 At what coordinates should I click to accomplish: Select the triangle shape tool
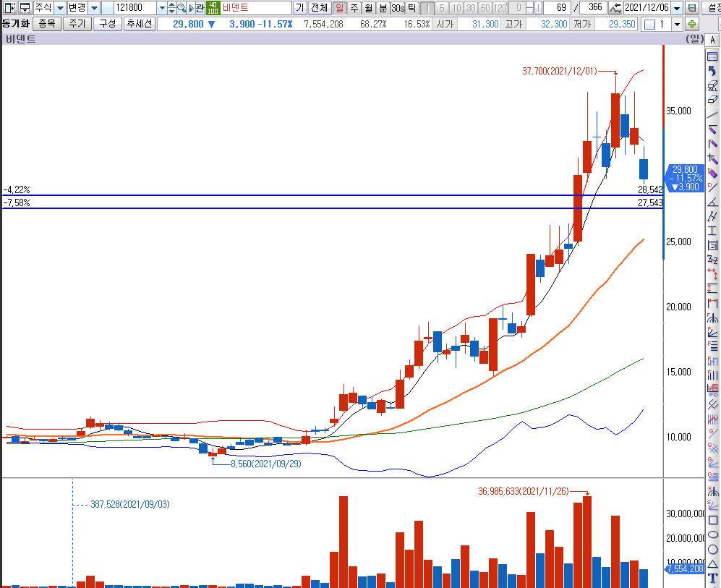point(713,564)
